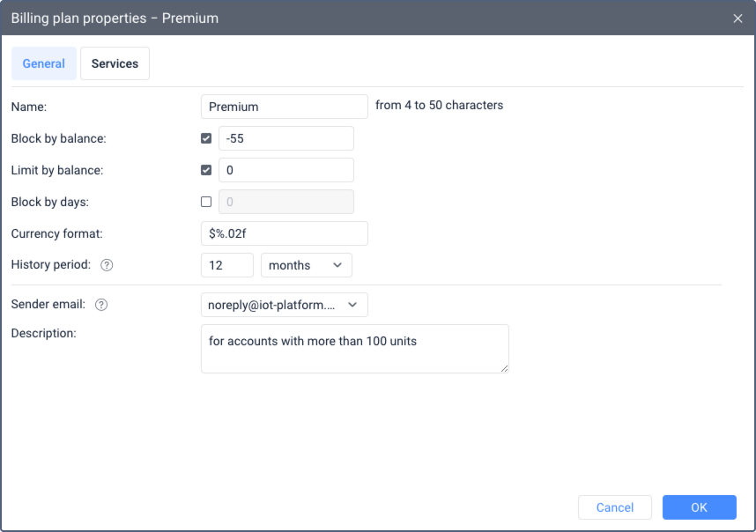Screen dimensions: 756x532
Task: Click the History period help icon
Action: point(107,265)
